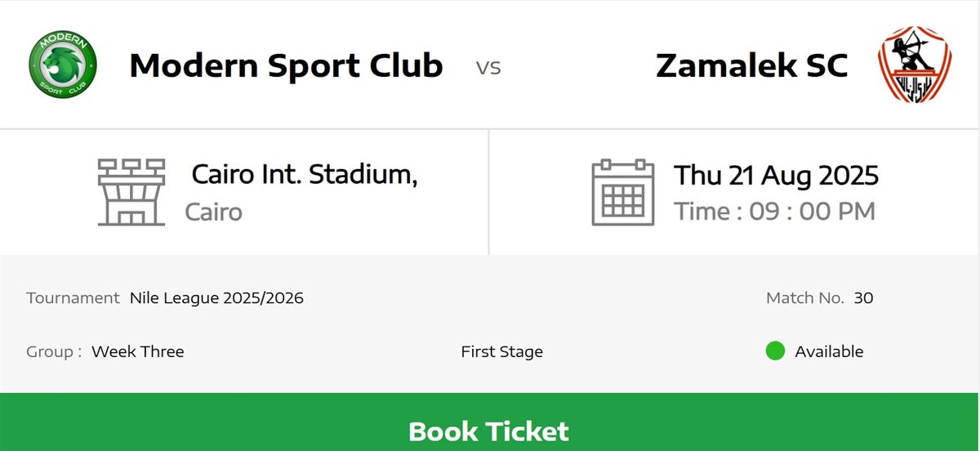Click the Group field label

[54, 352]
